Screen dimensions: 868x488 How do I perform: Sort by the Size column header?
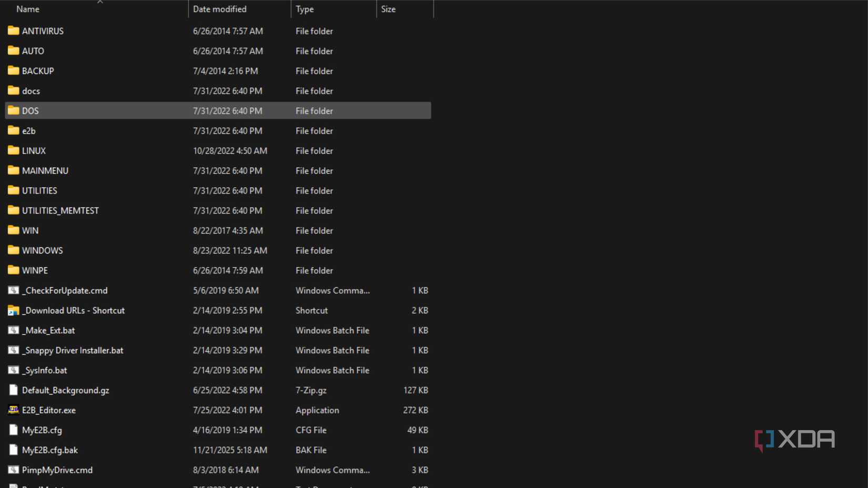[x=388, y=9]
